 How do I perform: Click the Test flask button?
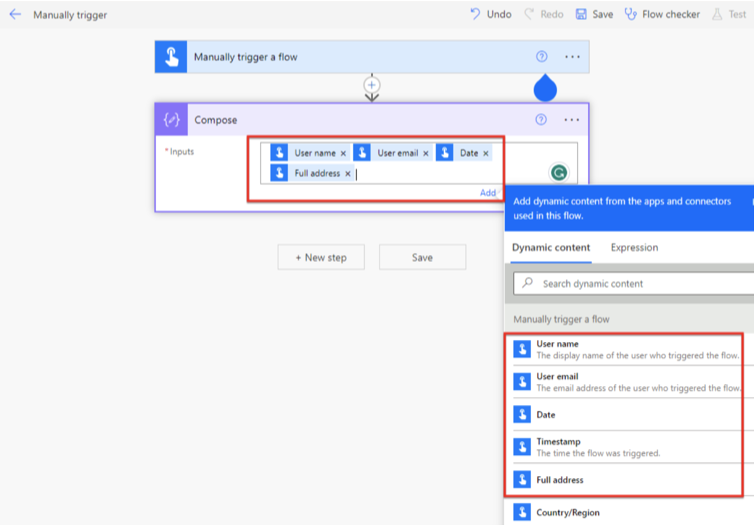point(729,14)
